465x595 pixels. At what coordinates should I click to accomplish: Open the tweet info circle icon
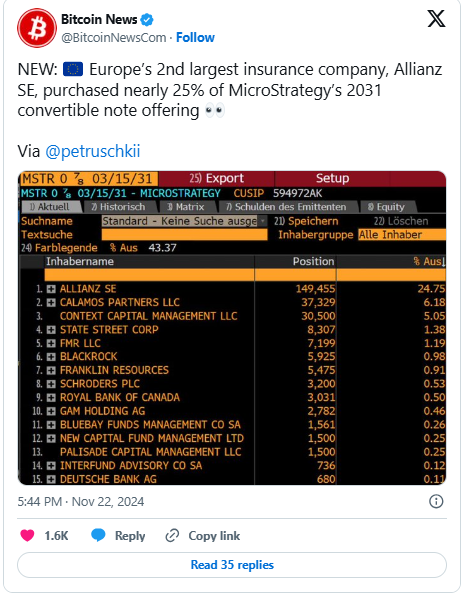point(436,501)
